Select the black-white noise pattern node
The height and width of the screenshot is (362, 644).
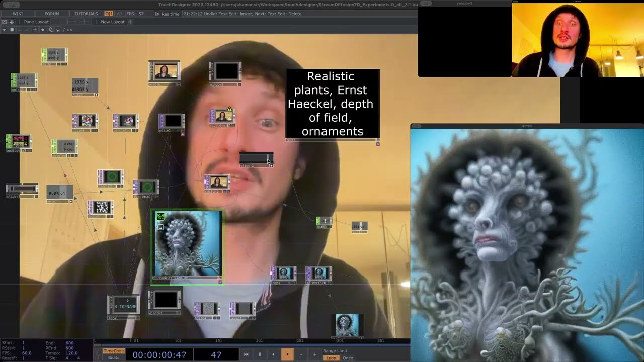(x=100, y=209)
